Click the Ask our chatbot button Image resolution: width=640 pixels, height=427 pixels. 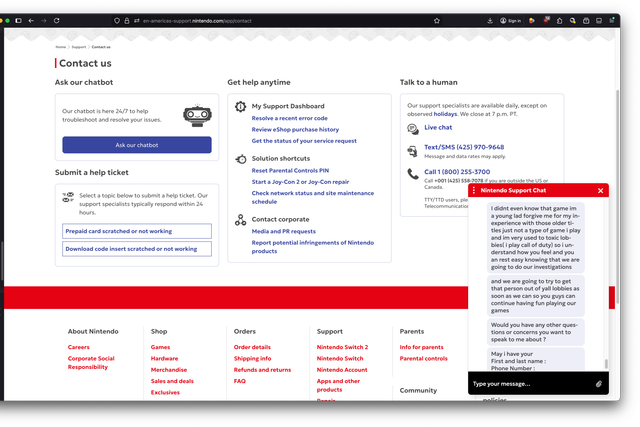tap(137, 145)
